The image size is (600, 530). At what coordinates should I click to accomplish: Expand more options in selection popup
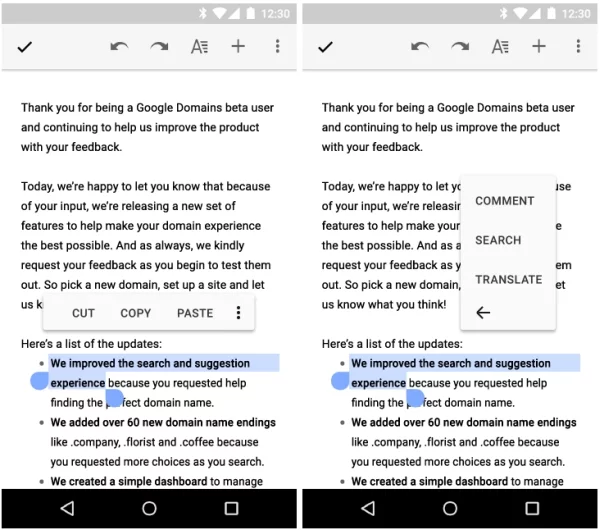click(238, 313)
